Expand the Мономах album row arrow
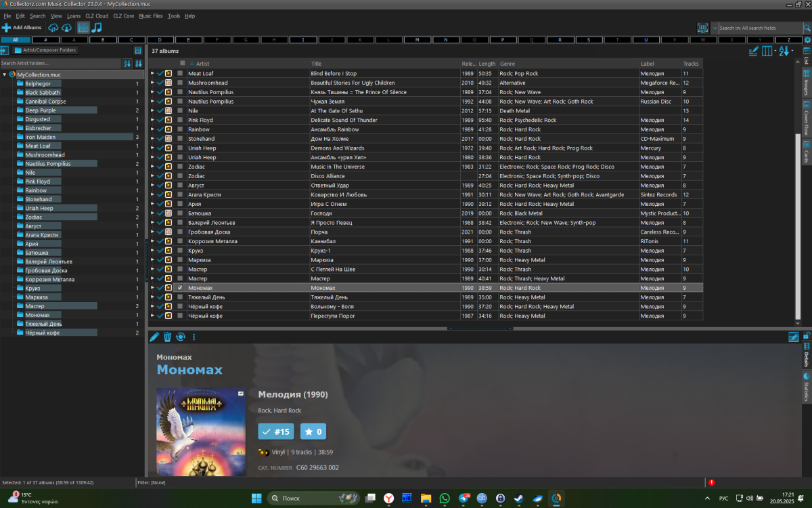This screenshot has height=508, width=812. (153, 288)
